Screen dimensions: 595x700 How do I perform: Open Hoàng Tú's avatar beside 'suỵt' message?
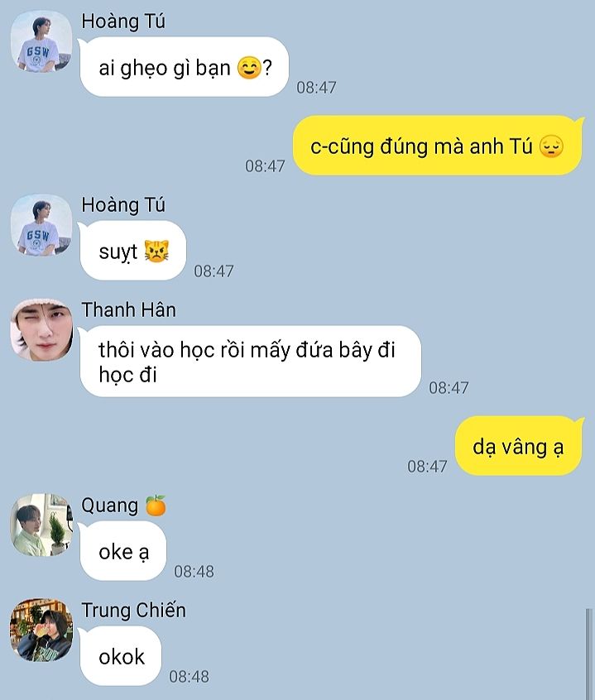point(41,225)
